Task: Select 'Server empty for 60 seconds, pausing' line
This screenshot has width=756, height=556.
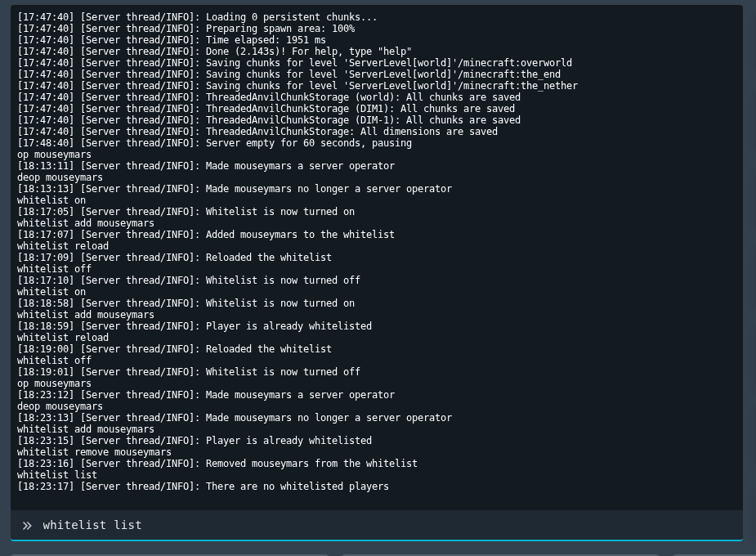Action: click(x=215, y=143)
